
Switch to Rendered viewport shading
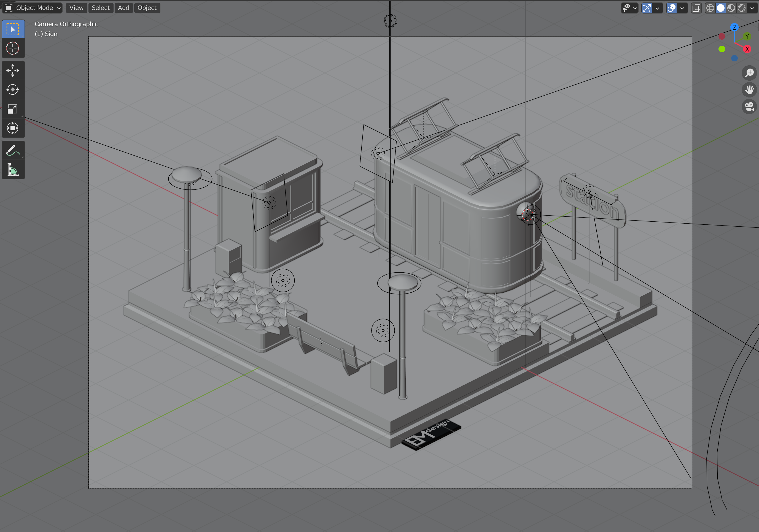742,8
